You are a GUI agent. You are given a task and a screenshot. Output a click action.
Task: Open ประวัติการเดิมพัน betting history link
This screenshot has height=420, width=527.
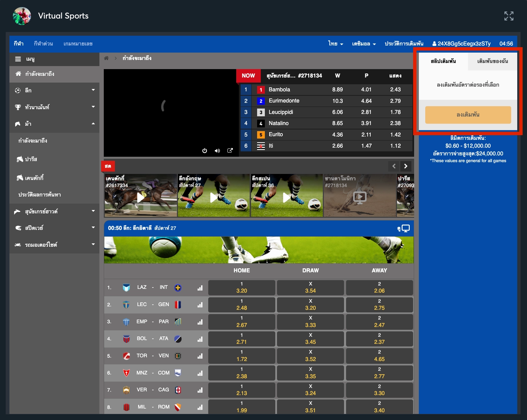[404, 44]
